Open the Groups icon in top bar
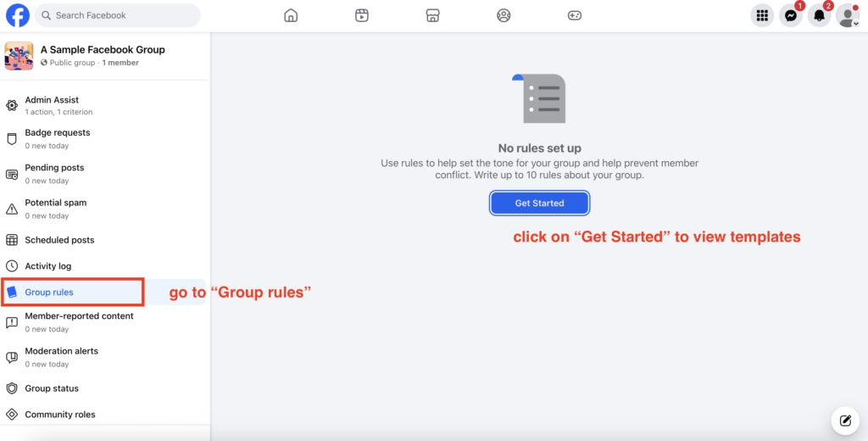This screenshot has height=441, width=868. [504, 15]
